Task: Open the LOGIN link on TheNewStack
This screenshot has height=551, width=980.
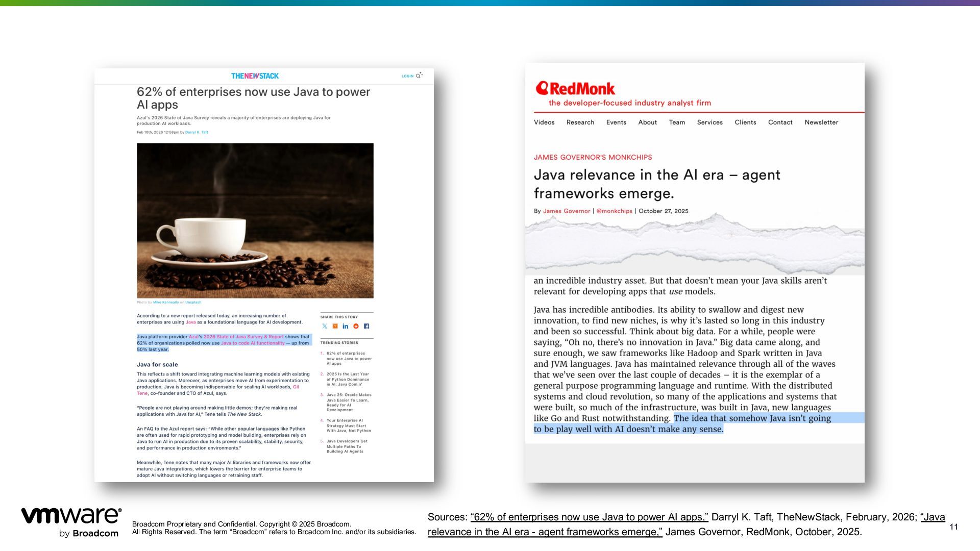Action: [407, 76]
